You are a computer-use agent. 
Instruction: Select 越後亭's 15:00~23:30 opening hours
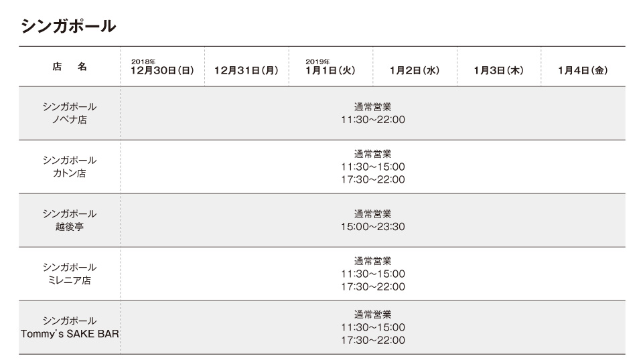(372, 227)
